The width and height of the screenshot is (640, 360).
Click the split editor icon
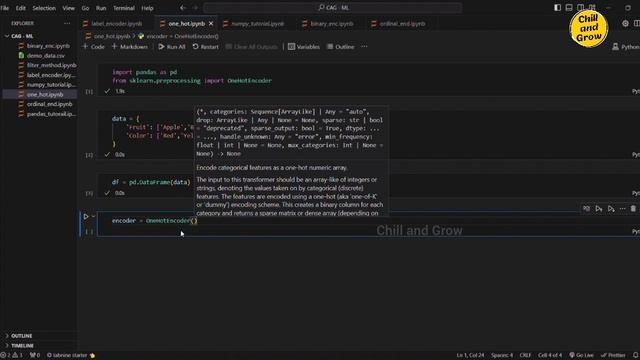click(636, 24)
